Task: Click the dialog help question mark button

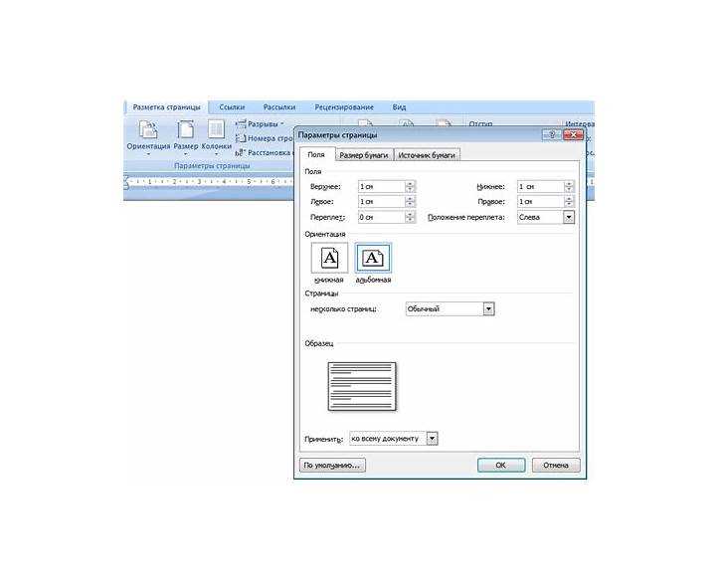Action: 552,135
